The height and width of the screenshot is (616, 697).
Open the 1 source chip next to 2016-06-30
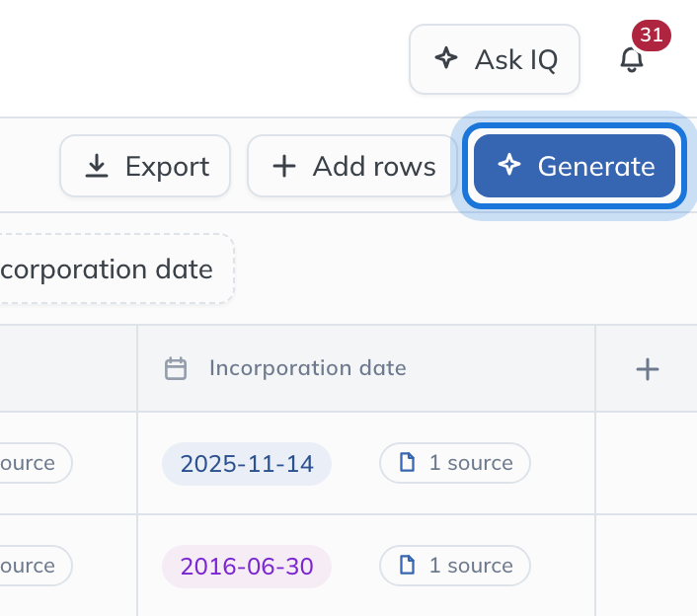click(x=455, y=566)
